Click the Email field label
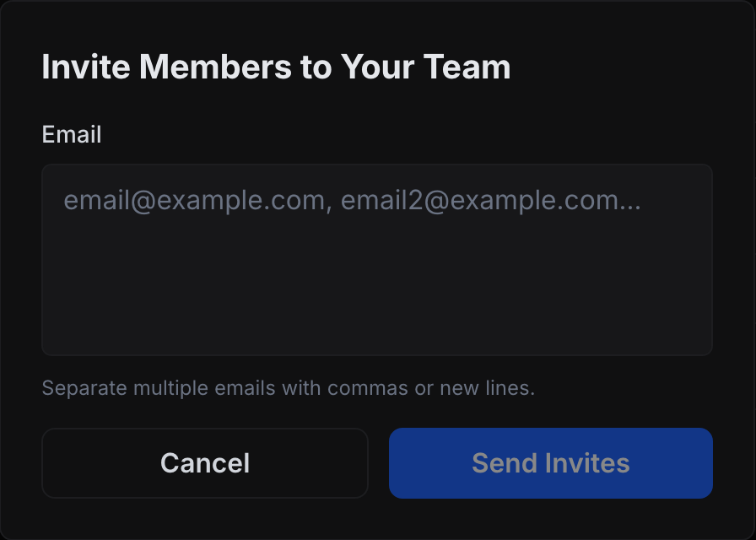756x540 pixels. [72, 134]
